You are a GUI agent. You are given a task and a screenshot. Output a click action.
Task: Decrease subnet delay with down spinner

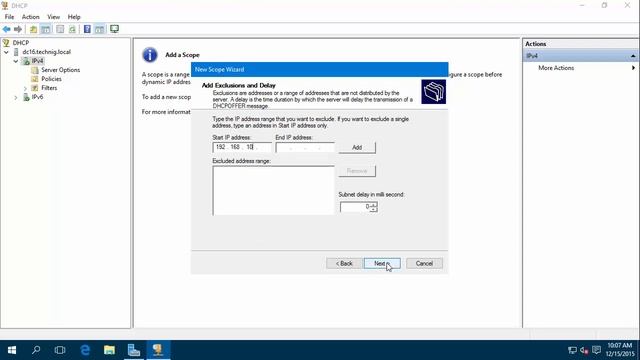pos(373,209)
